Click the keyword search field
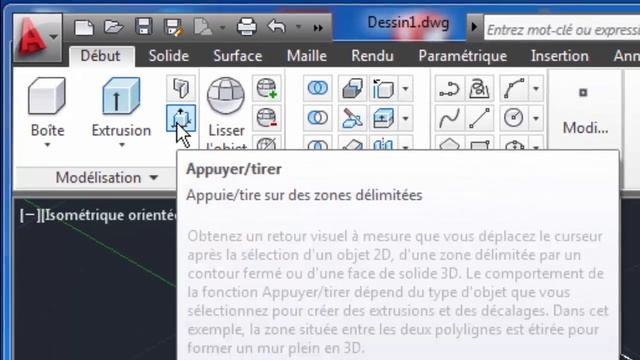Image resolution: width=640 pixels, height=360 pixels. pos(562,29)
